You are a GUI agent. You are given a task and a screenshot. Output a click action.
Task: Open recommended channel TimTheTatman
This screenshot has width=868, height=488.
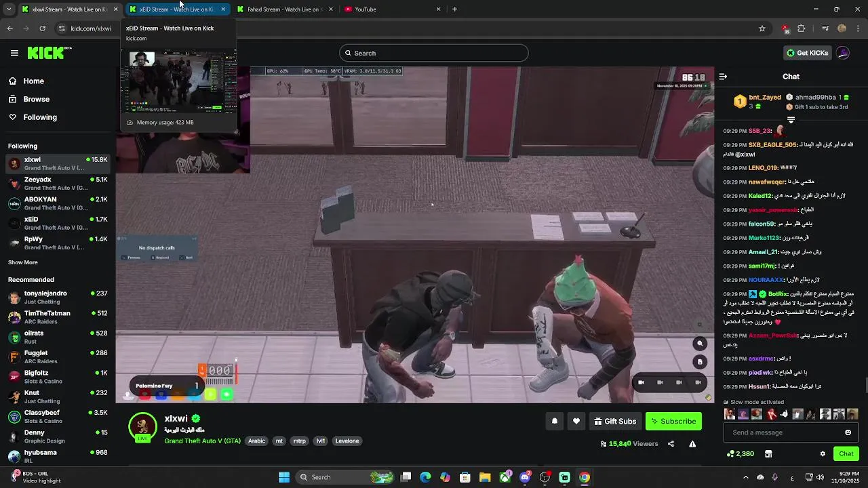[58, 317]
